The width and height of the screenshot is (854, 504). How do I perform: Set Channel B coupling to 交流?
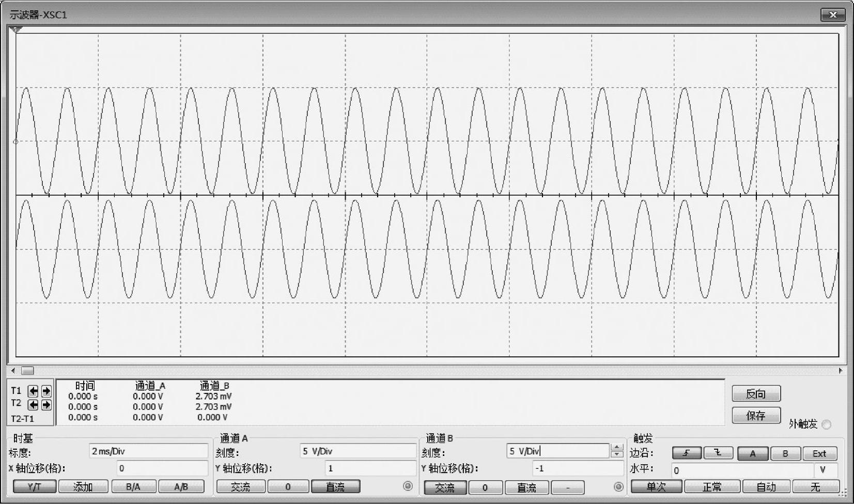pos(445,487)
